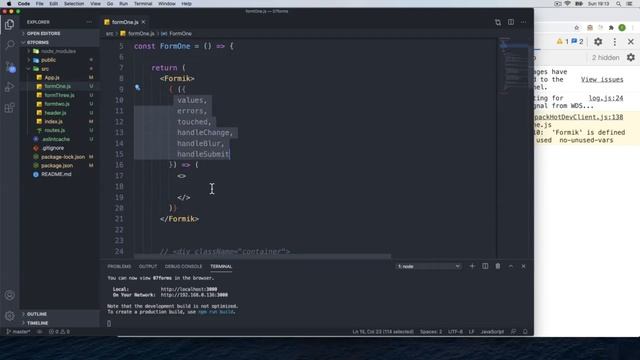Click the feedback icon in status bar
This screenshot has height=360, width=640.
point(514,332)
